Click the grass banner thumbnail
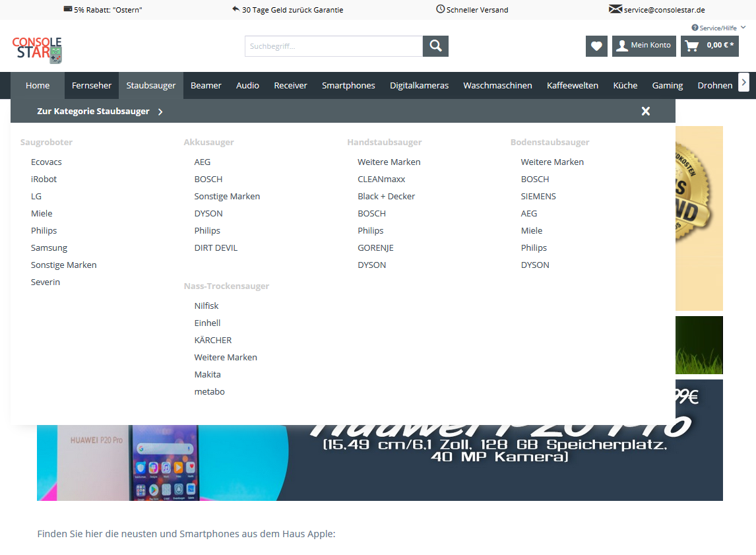756x555 pixels. pos(699,344)
